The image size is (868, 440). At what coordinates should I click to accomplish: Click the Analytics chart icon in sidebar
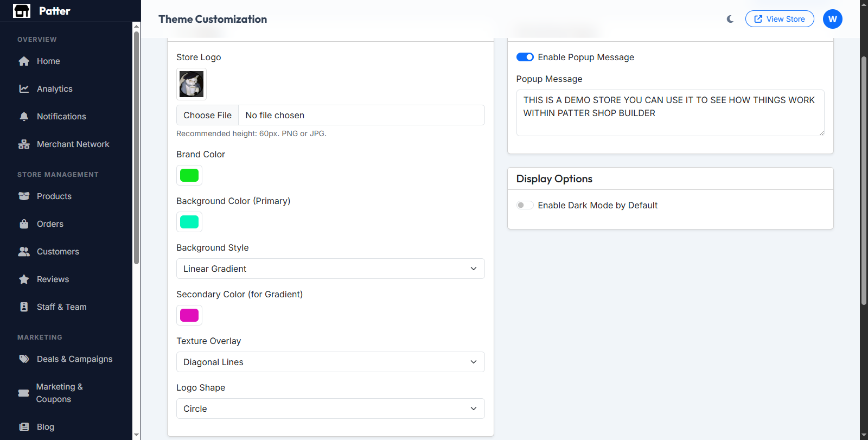tap(24, 89)
